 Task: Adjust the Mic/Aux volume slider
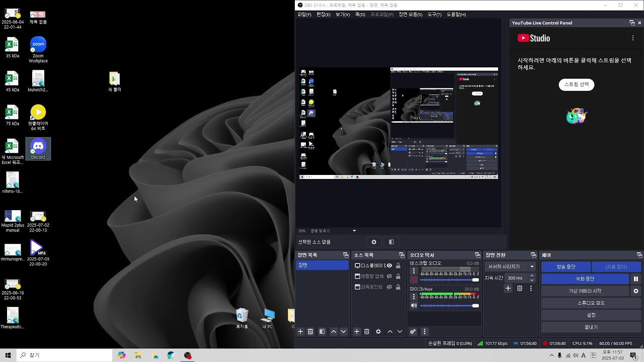coord(449,306)
